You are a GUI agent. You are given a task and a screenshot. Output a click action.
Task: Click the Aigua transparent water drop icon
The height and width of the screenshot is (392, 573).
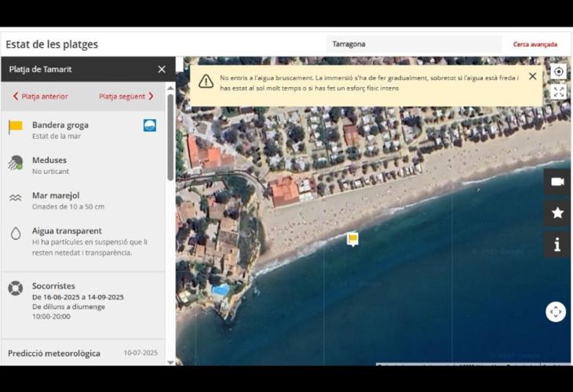click(16, 234)
